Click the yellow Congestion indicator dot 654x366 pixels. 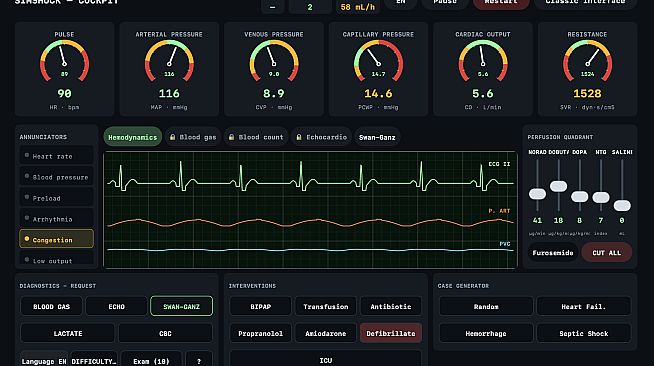pyautogui.click(x=27, y=239)
